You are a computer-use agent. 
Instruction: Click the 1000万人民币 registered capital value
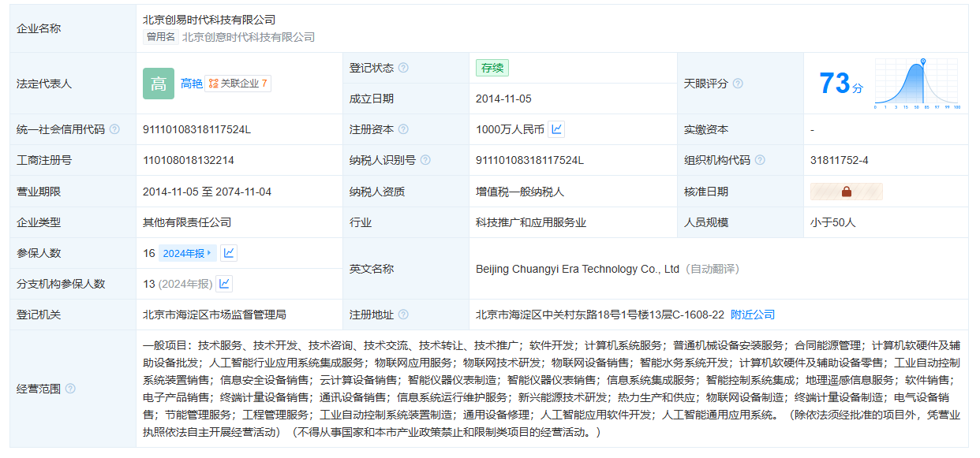510,129
